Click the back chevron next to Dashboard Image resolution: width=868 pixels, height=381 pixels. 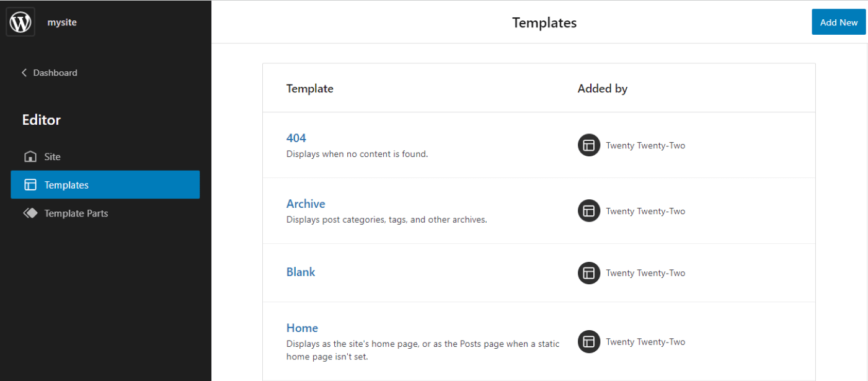tap(24, 73)
